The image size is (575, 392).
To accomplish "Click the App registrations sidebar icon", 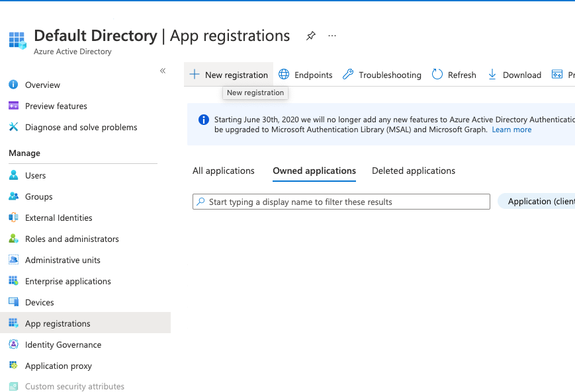I will point(14,323).
